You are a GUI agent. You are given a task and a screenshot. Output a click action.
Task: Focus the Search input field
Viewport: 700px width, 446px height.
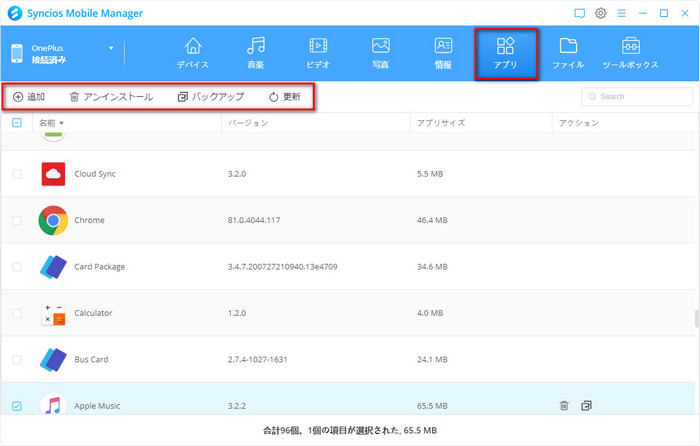[x=637, y=96]
